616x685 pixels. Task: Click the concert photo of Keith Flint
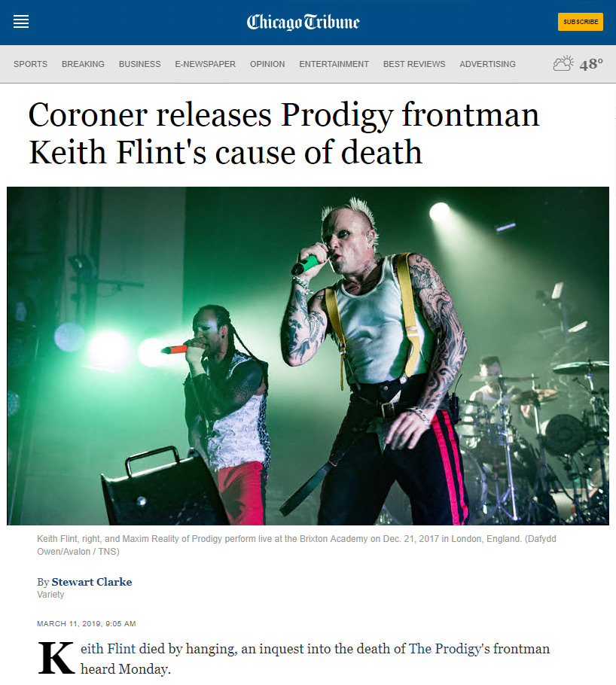(x=308, y=356)
